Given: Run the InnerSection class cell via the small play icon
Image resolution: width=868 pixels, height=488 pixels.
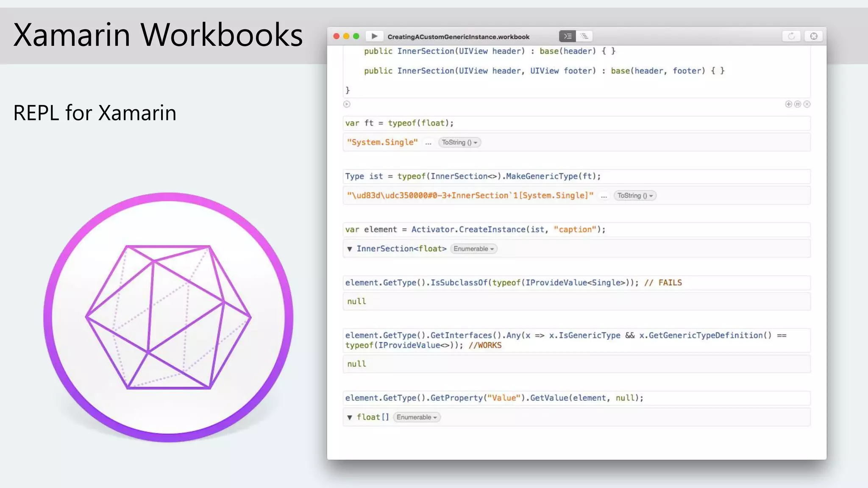Looking at the screenshot, I should [347, 104].
